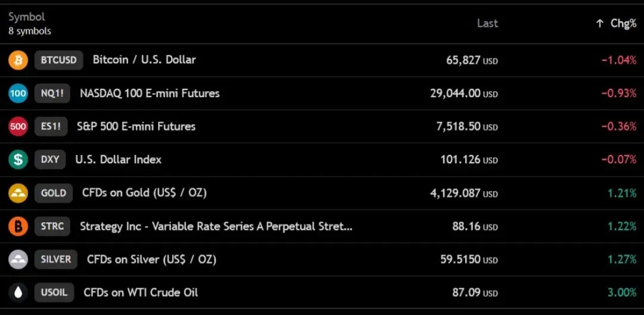The width and height of the screenshot is (644, 315).
Task: Sort by the Last column header
Action: [x=488, y=23]
